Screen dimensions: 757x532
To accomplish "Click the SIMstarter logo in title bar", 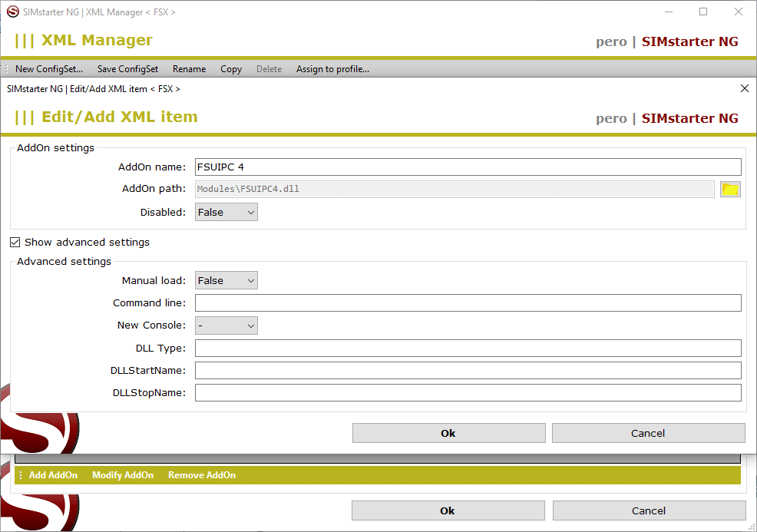I will [x=12, y=12].
